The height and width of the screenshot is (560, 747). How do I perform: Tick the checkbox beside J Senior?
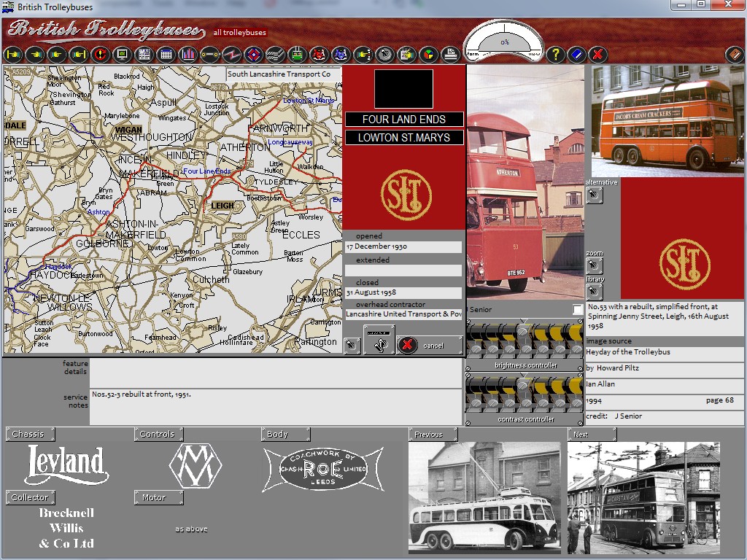pyautogui.click(x=578, y=310)
